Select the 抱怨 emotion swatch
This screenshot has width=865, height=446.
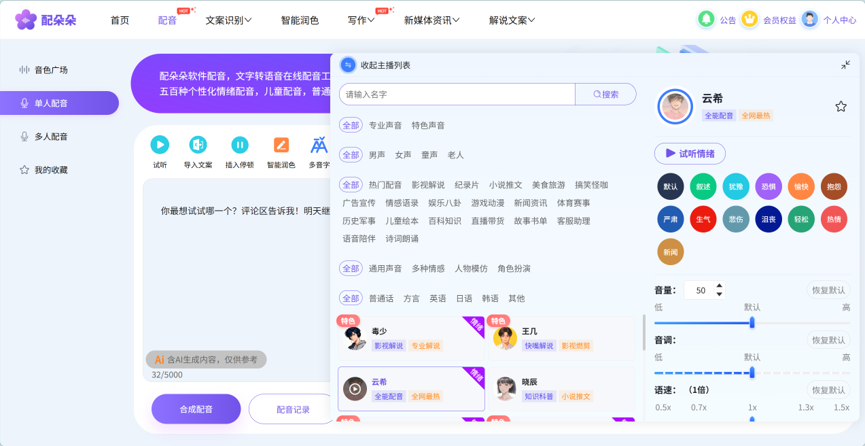(x=834, y=187)
